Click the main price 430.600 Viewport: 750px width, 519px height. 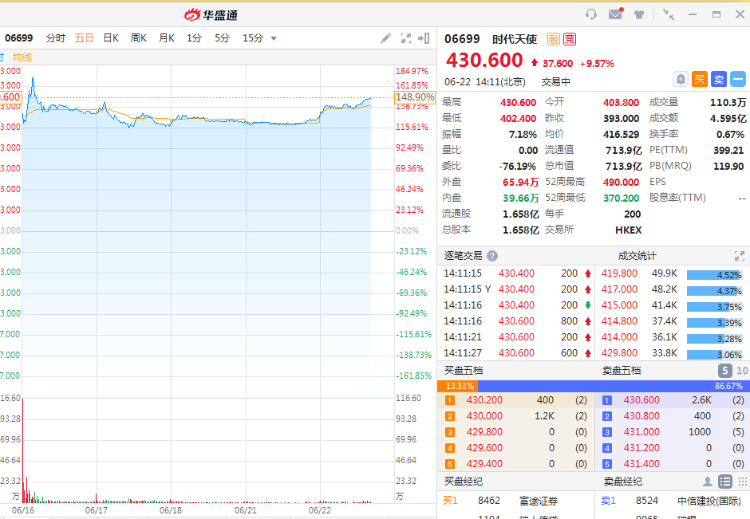pos(485,61)
